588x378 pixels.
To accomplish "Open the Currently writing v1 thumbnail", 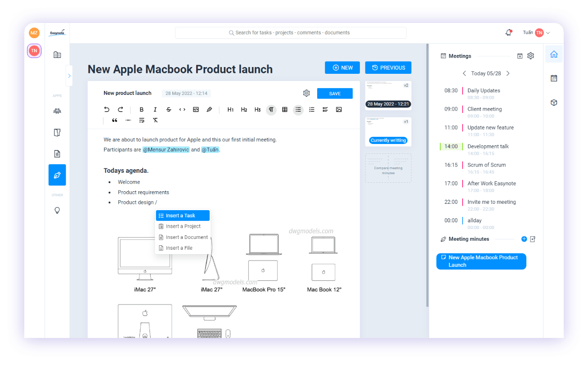I will pyautogui.click(x=388, y=132).
